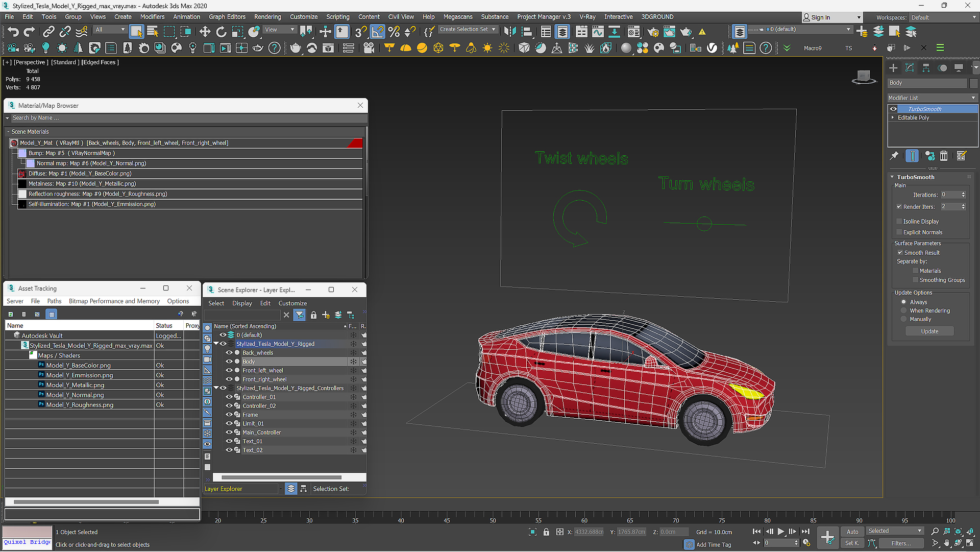This screenshot has width=980, height=552.
Task: Select Always update option
Action: [904, 302]
